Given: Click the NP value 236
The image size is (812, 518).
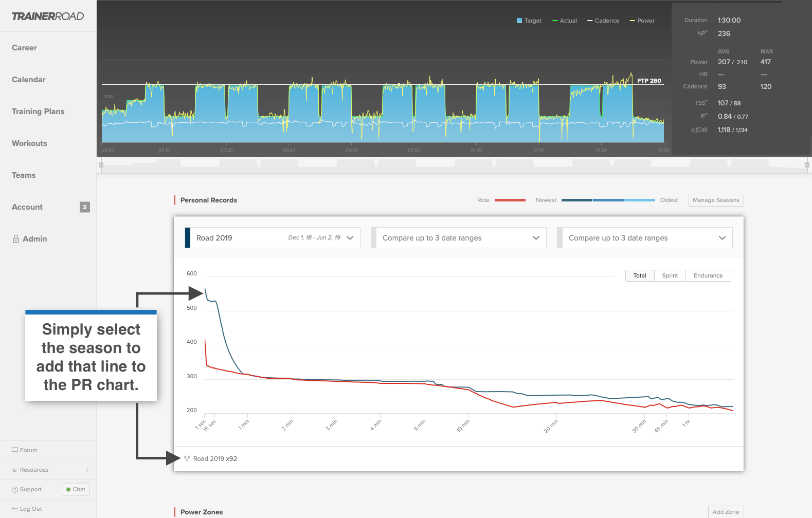Looking at the screenshot, I should [724, 34].
